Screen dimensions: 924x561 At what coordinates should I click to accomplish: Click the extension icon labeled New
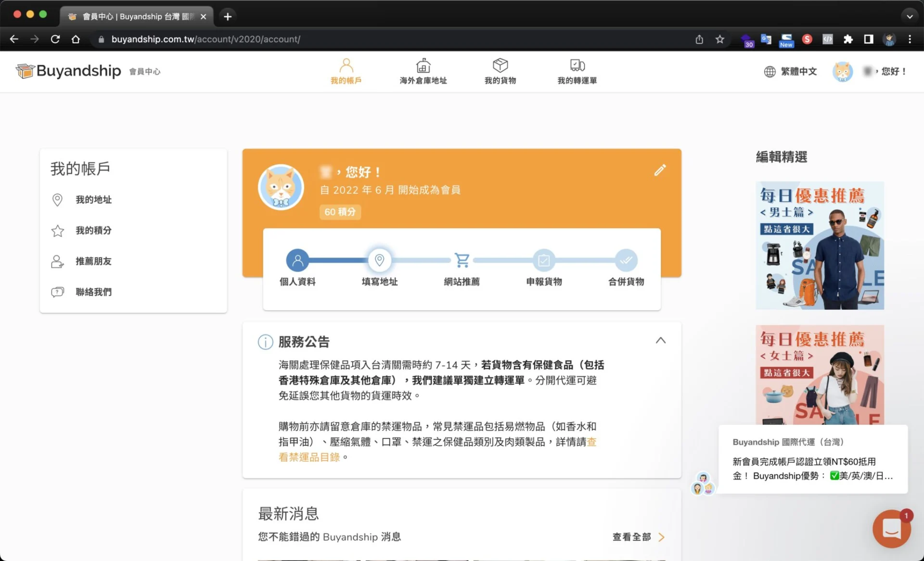coord(786,40)
